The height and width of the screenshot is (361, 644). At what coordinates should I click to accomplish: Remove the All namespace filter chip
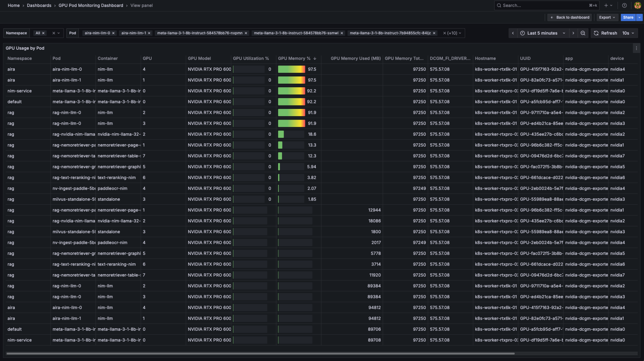(43, 33)
